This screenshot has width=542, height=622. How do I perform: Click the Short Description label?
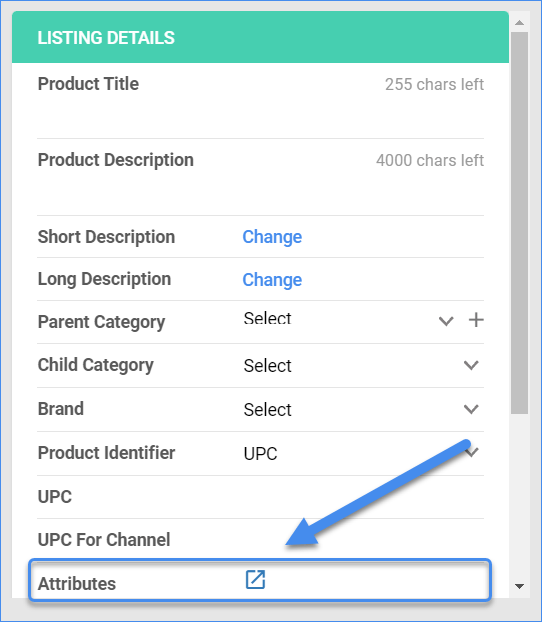(x=106, y=237)
